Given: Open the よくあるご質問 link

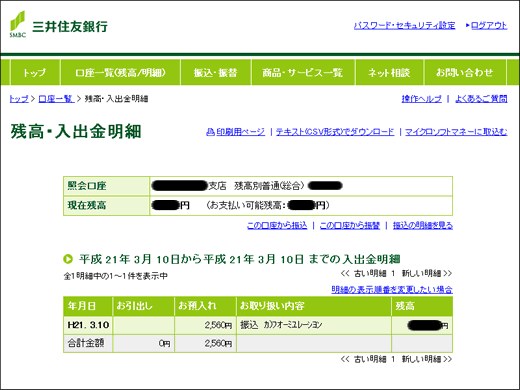Looking at the screenshot, I should click(481, 99).
